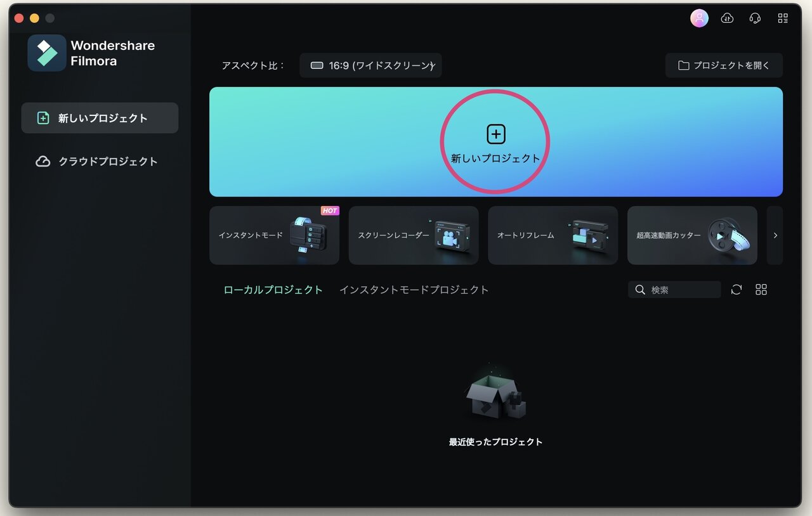Open the アスペクト比 16:9 dropdown
Image resolution: width=812 pixels, height=516 pixels.
pos(370,65)
